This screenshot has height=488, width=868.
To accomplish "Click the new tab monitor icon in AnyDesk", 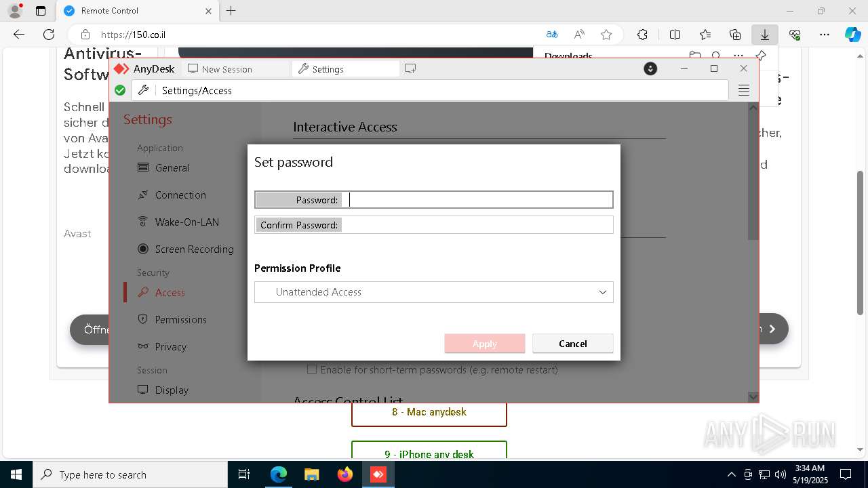I will (x=410, y=68).
